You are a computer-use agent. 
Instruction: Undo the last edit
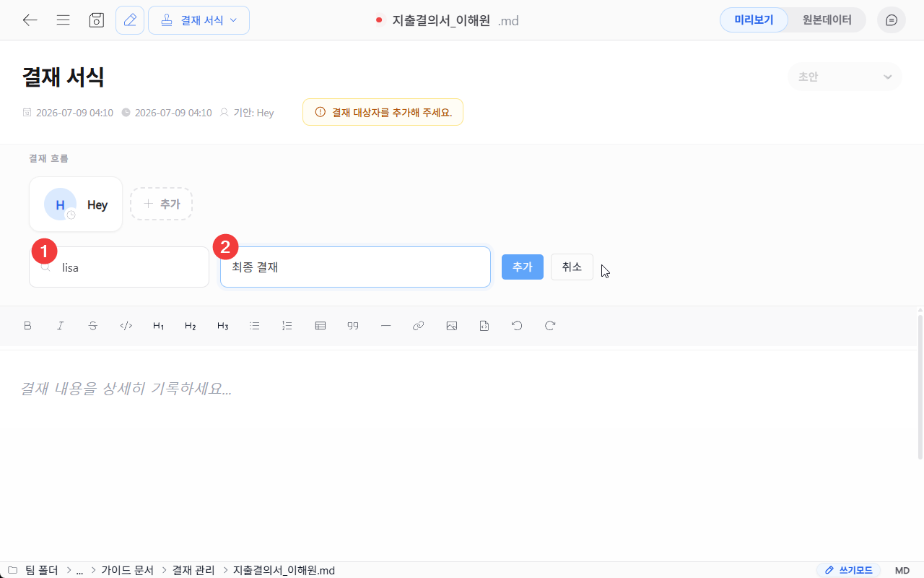click(517, 326)
